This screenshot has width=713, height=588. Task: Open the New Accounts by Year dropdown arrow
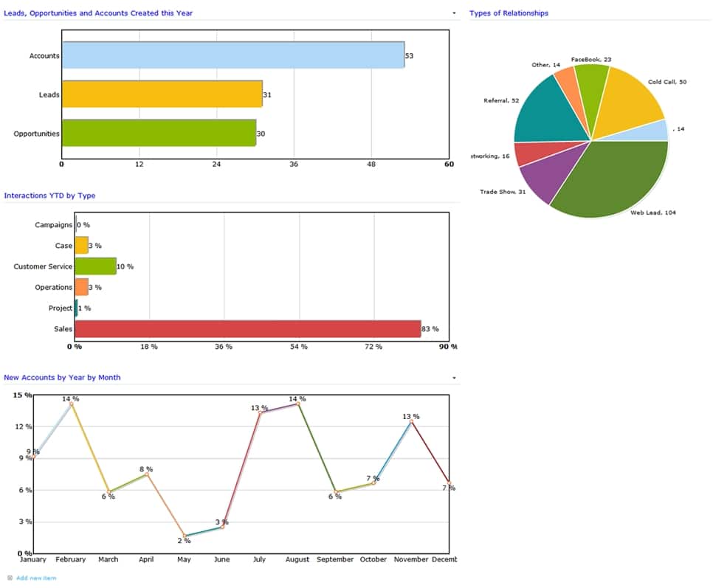(x=453, y=378)
